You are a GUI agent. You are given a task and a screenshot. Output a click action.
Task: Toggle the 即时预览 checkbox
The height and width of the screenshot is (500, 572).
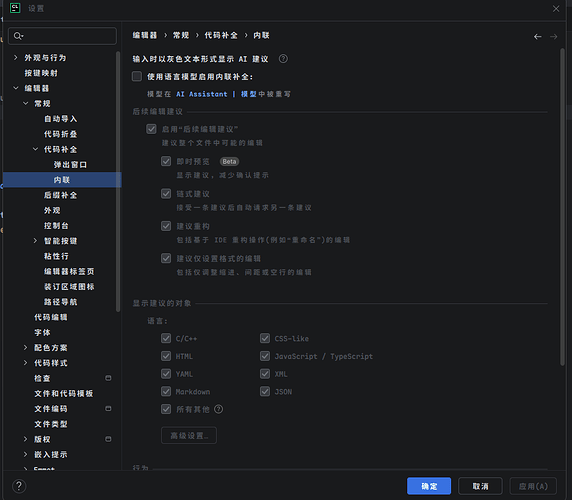[166, 161]
